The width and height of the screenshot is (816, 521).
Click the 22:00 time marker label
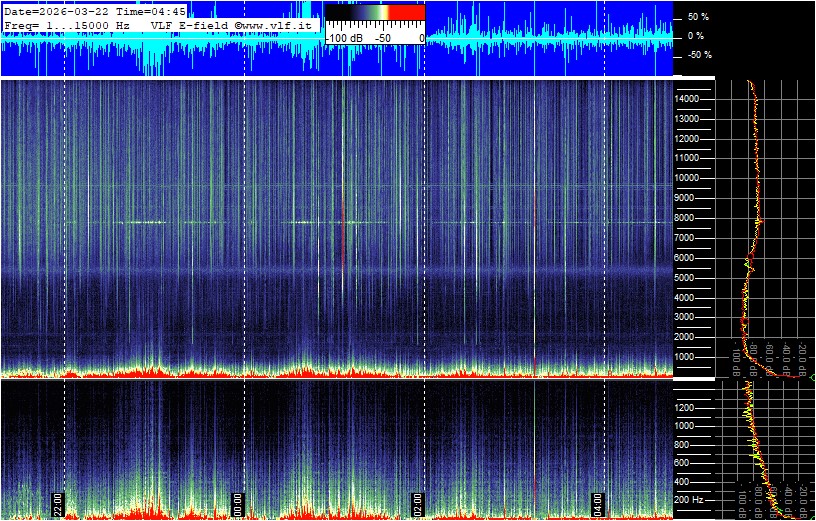[x=57, y=504]
